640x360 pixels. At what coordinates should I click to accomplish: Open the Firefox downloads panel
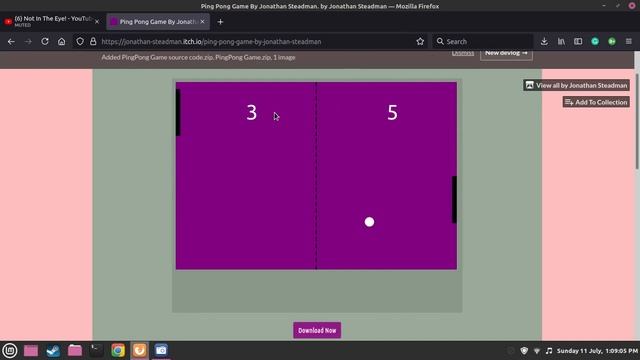544,42
